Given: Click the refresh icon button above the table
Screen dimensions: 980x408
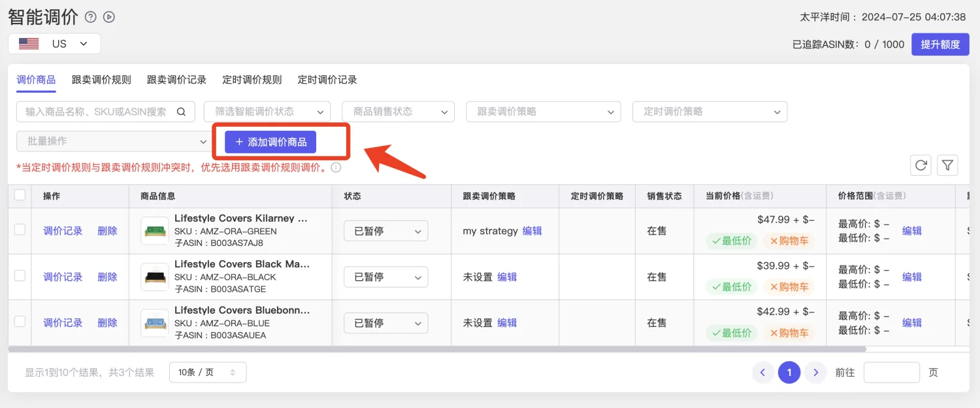Looking at the screenshot, I should click(x=921, y=165).
